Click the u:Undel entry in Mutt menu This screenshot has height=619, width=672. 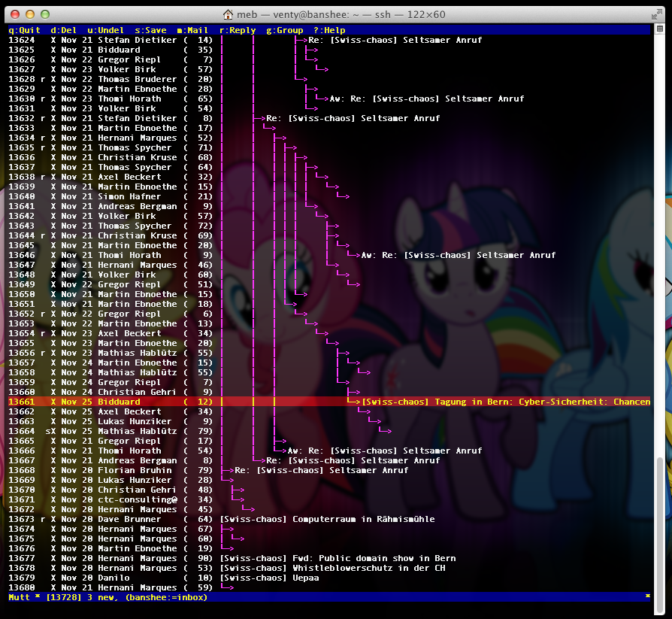click(x=105, y=30)
